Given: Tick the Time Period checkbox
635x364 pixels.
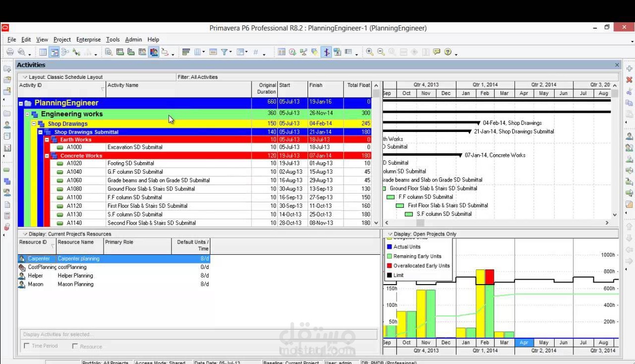Looking at the screenshot, I should (x=26, y=346).
